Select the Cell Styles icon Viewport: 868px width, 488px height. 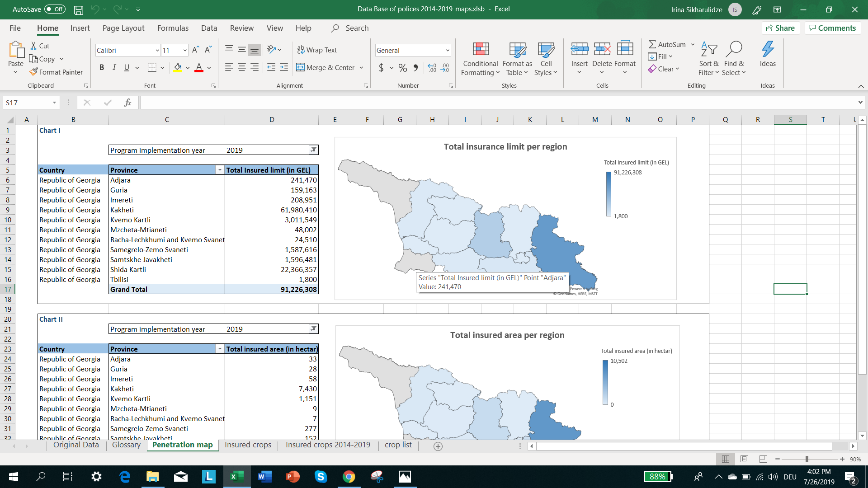(546, 59)
